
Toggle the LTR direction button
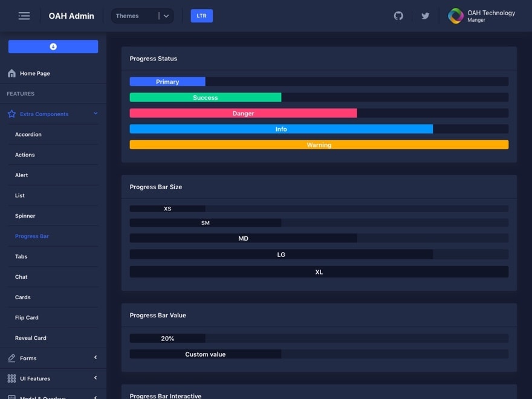[201, 16]
